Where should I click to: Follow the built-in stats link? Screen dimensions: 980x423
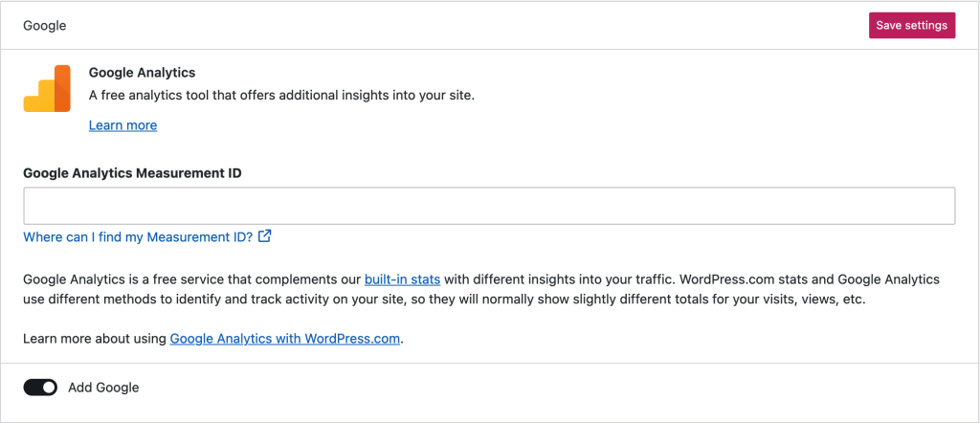pyautogui.click(x=402, y=279)
